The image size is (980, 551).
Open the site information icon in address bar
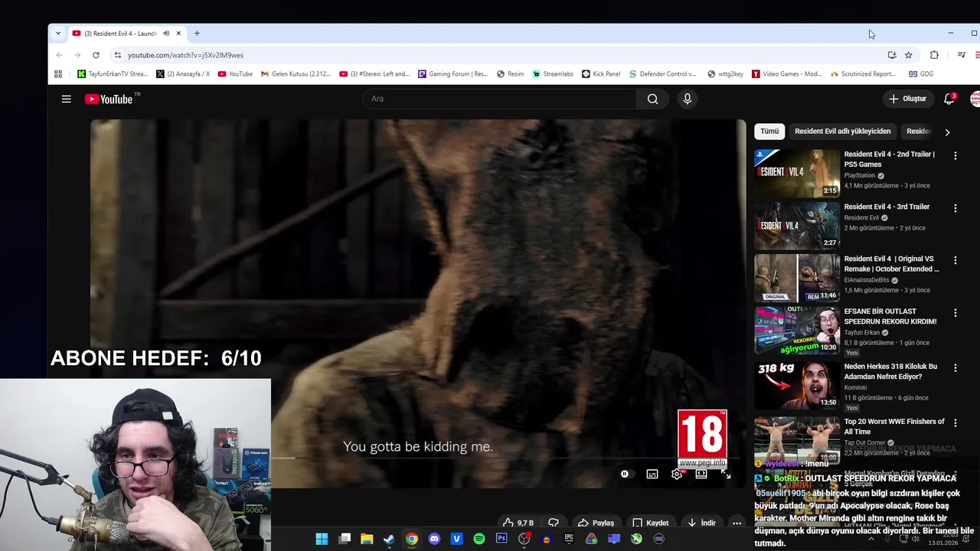tap(117, 55)
